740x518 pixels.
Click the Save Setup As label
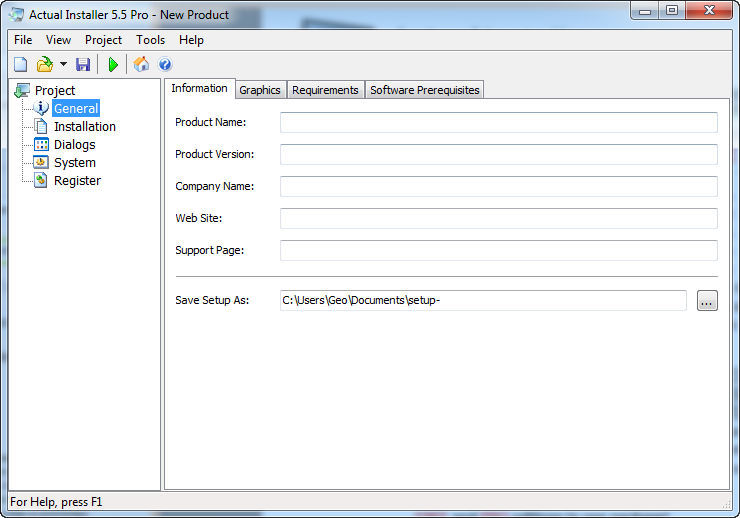pos(212,301)
